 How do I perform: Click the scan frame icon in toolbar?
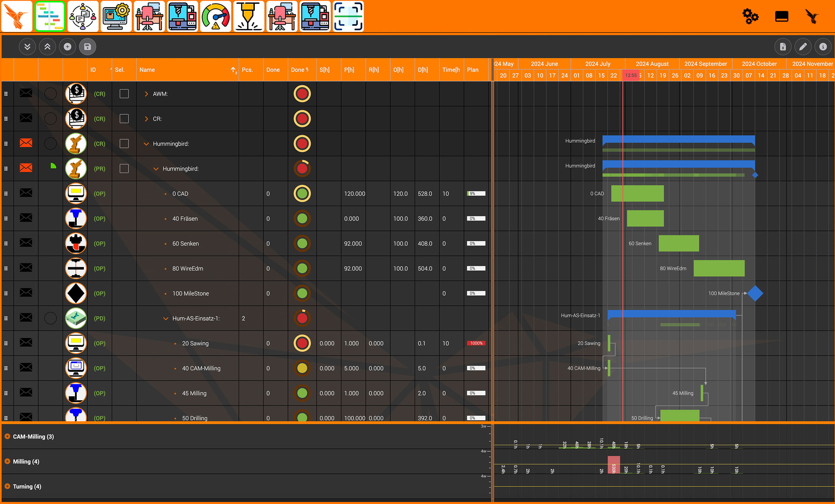pos(348,16)
